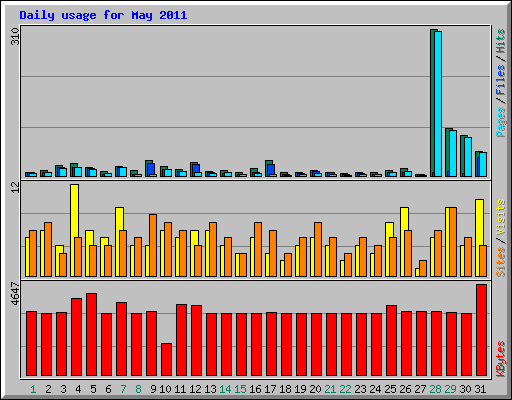Select the cyan pages bar for day 30

click(x=468, y=157)
